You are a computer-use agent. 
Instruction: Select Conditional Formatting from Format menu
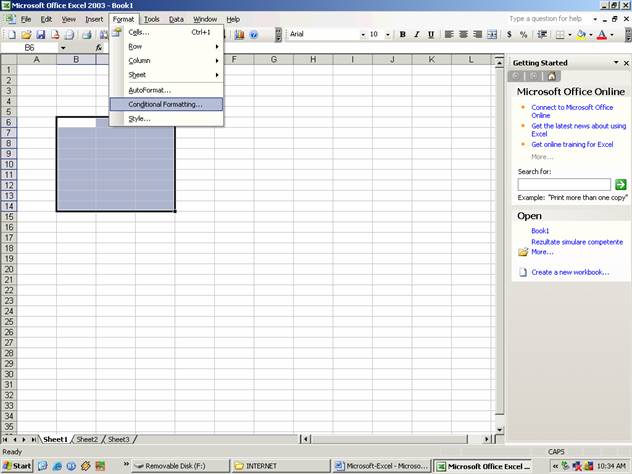(166, 104)
